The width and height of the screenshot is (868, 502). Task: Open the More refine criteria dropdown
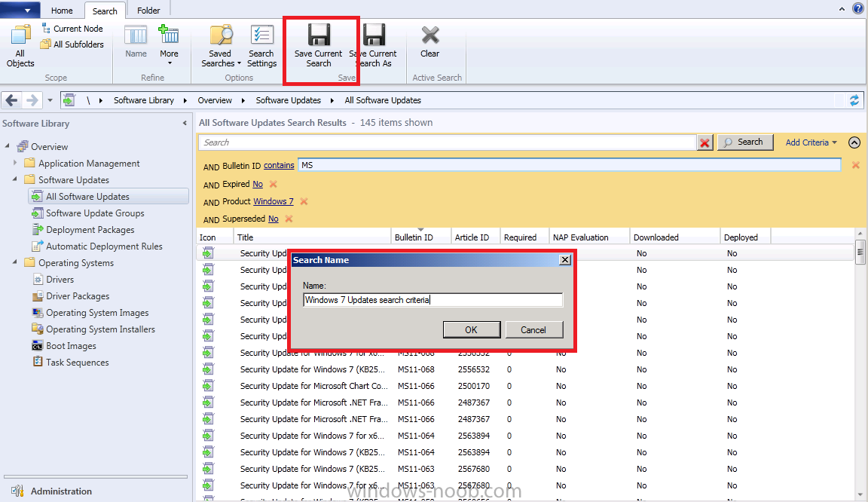point(169,45)
